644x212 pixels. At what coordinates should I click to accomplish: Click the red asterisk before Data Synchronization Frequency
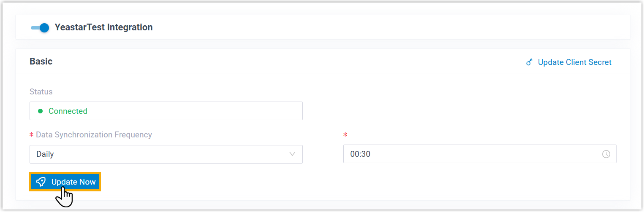[31, 135]
